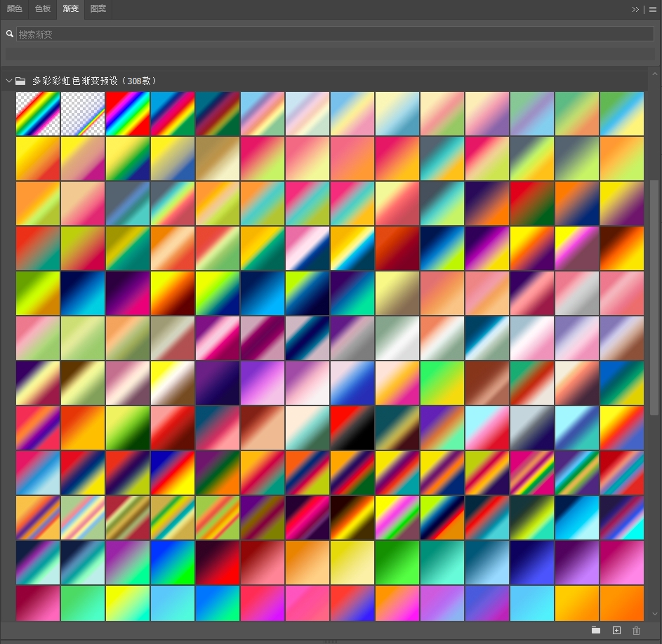Click the scrollbar's down arrow

(x=656, y=614)
